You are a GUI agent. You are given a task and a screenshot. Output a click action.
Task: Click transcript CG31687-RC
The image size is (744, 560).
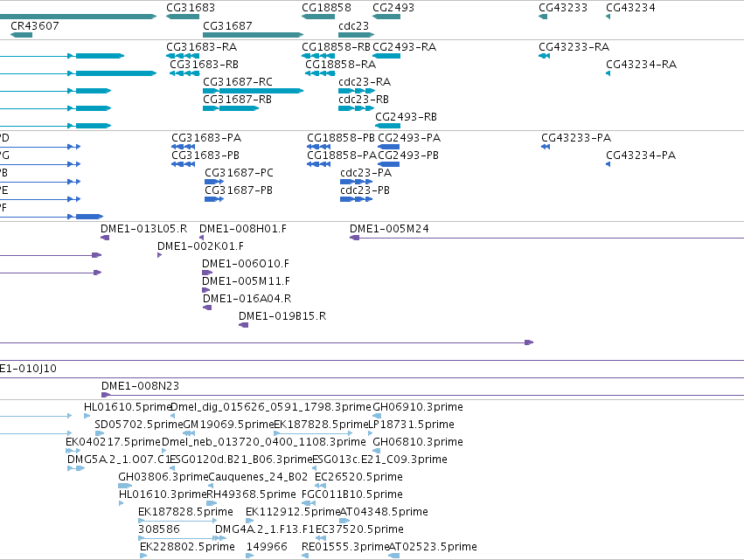[253, 91]
